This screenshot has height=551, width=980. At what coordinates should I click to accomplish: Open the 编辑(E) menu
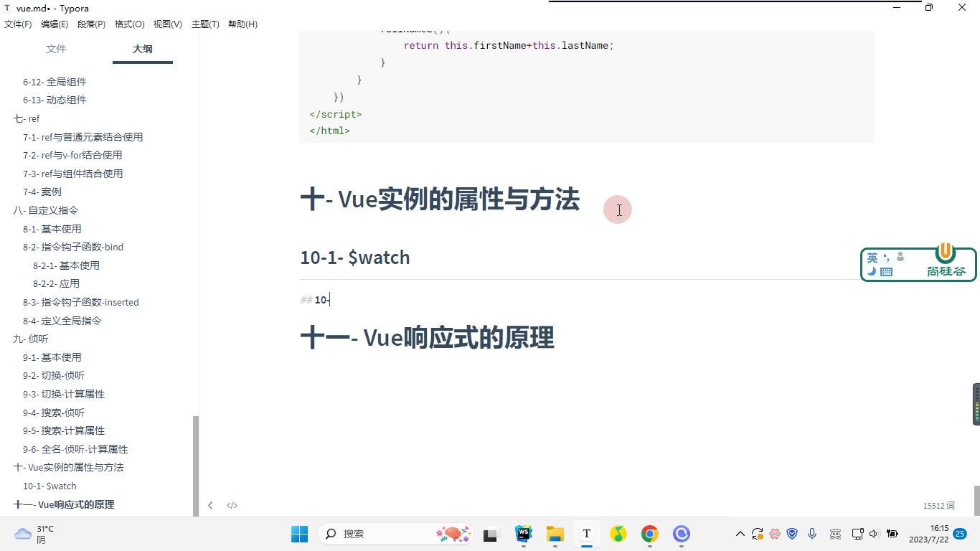tap(55, 24)
